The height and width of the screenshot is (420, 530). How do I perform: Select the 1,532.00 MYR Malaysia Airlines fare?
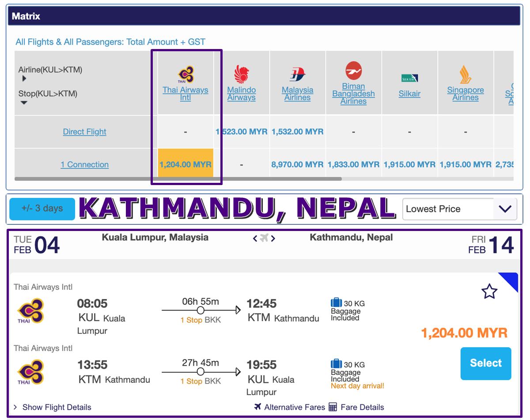click(x=298, y=132)
